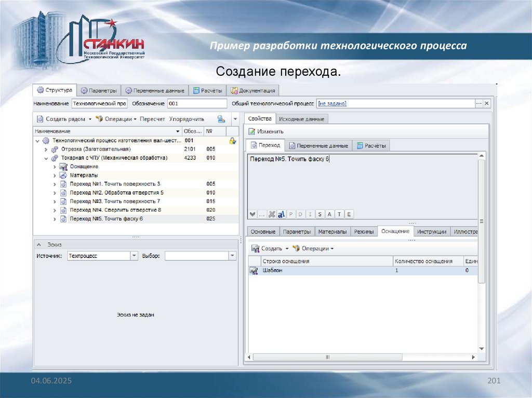Open the Основные properties tab
This screenshot has width=532, height=398.
pos(263,232)
